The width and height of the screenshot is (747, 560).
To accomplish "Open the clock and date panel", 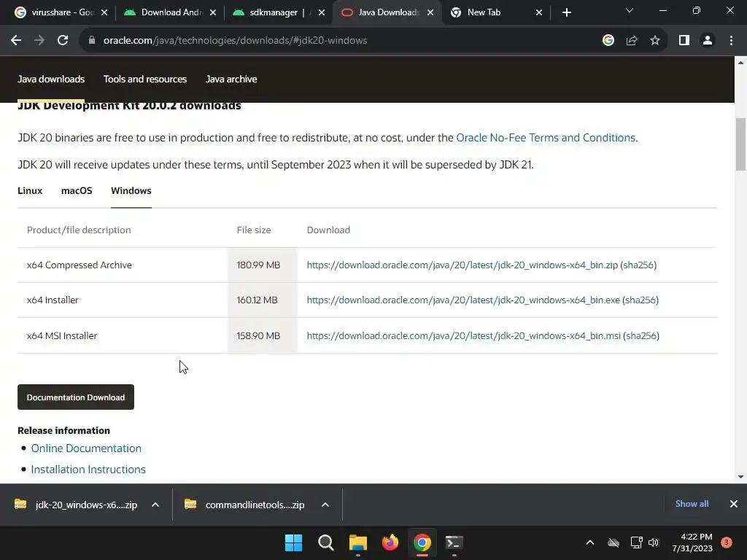I will pyautogui.click(x=692, y=542).
